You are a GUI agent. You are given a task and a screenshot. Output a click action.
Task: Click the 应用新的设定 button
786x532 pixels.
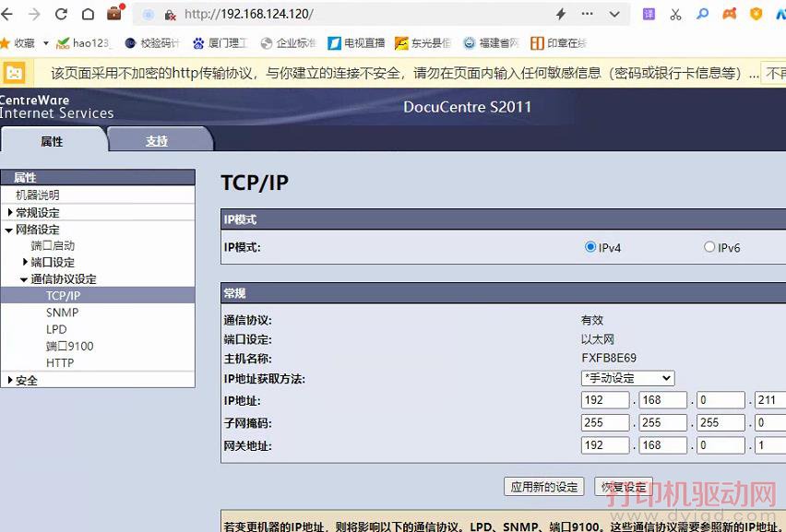click(544, 487)
